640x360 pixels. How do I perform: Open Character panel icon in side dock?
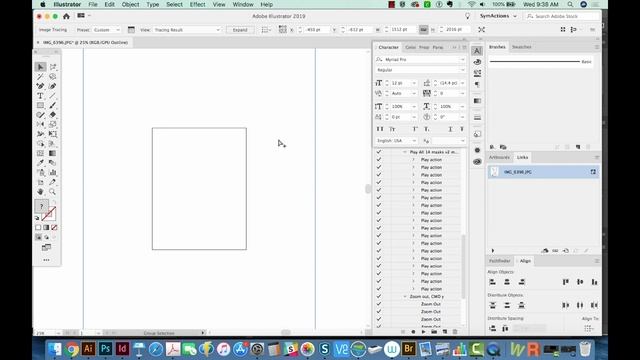pyautogui.click(x=477, y=51)
